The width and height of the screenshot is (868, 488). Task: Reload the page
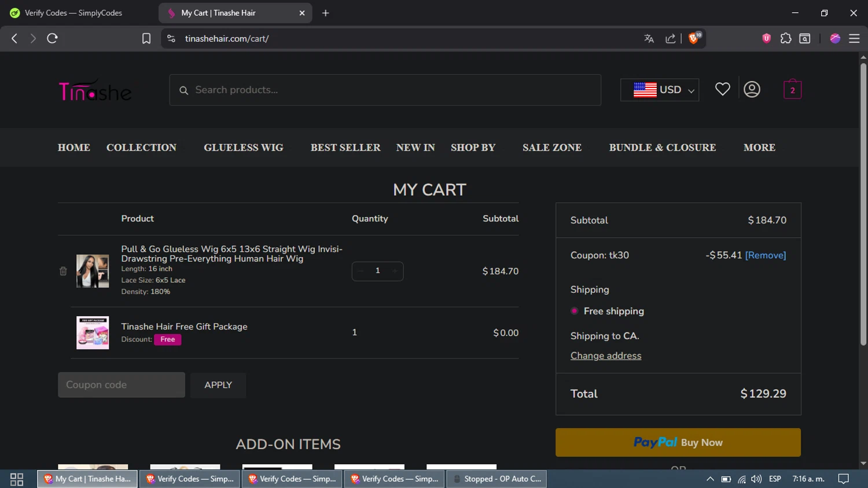tap(52, 38)
